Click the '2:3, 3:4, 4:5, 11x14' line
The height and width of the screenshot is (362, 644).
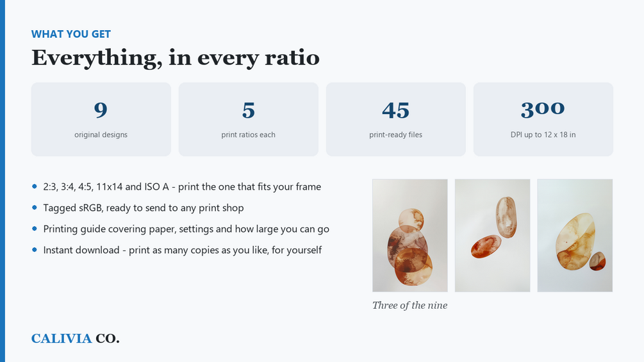pyautogui.click(x=182, y=186)
